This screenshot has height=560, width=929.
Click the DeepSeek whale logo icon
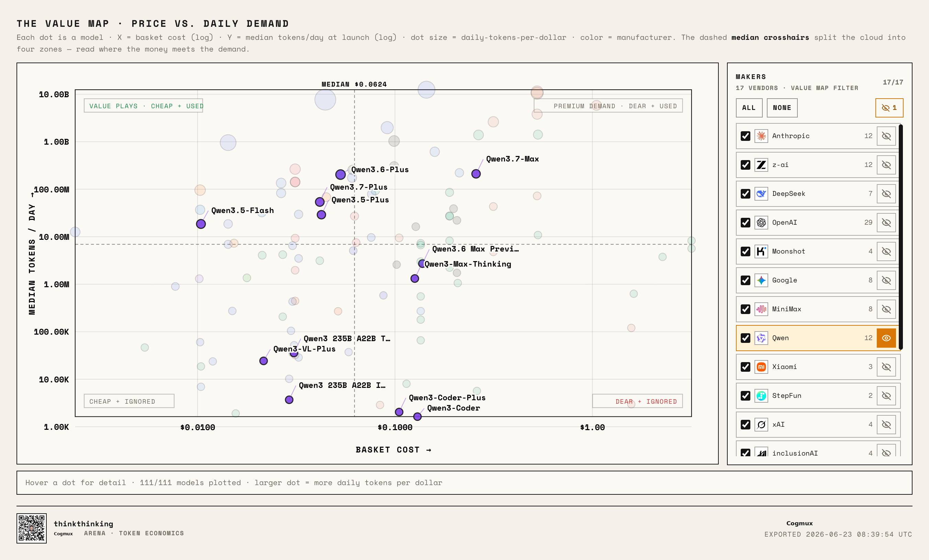click(x=761, y=194)
